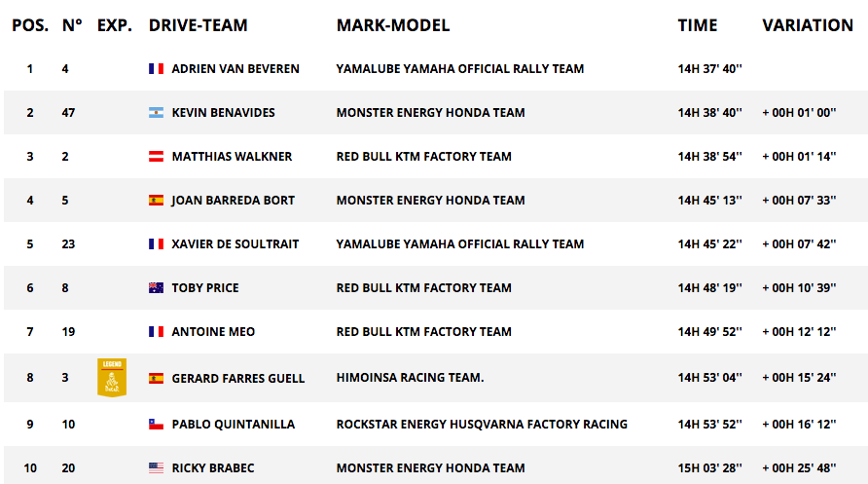Select Kevin Benavides time 14H 38' 40''

709,112
